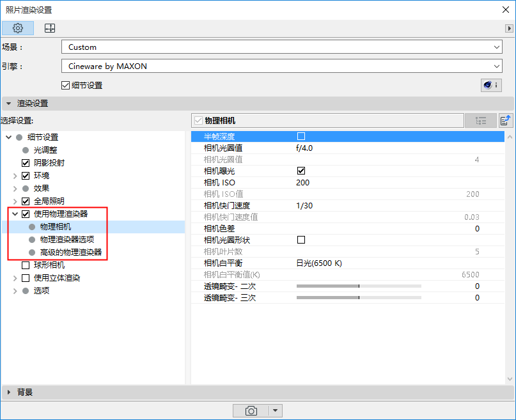Toggle the 全局照明 checkbox
Screen dimensions: 516x420
pos(26,201)
